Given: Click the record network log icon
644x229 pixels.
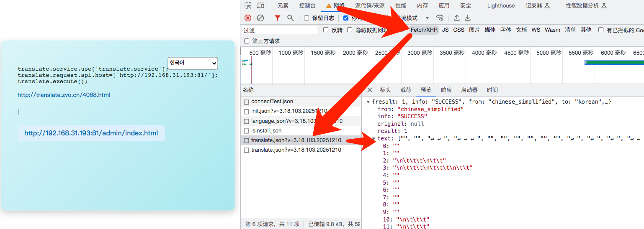Looking at the screenshot, I should click(x=248, y=18).
